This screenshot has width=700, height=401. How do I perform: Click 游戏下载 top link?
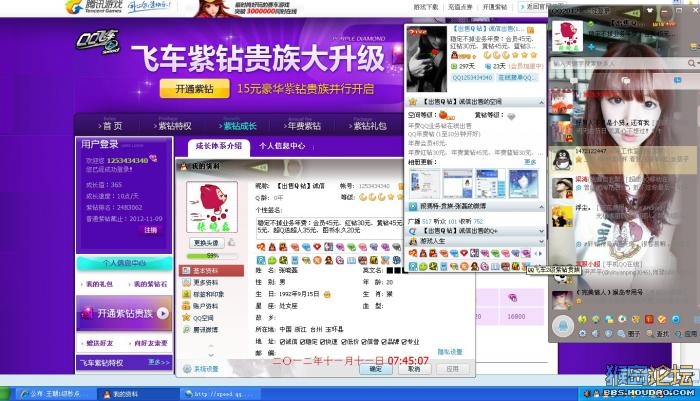425,7
